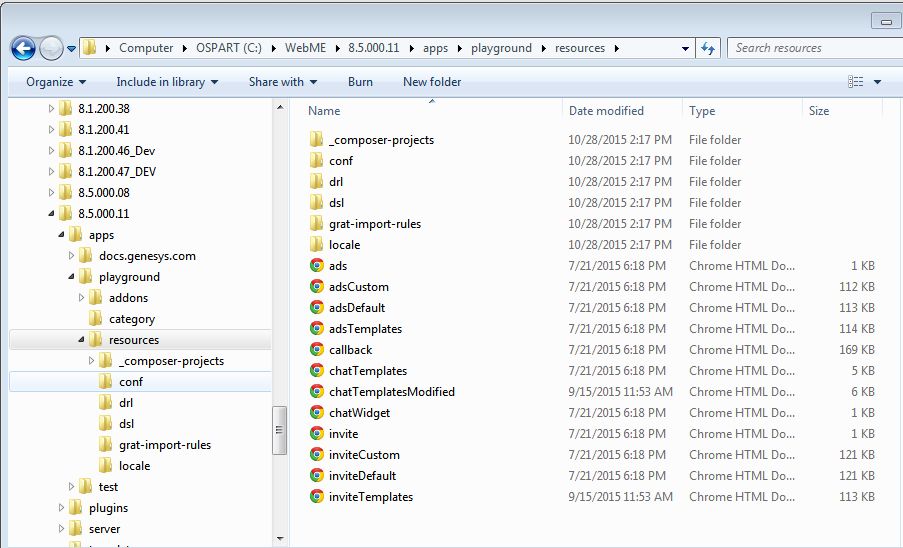Image resolution: width=903 pixels, height=548 pixels.
Task: Select the adsCustom Chrome file icon
Action: click(317, 287)
